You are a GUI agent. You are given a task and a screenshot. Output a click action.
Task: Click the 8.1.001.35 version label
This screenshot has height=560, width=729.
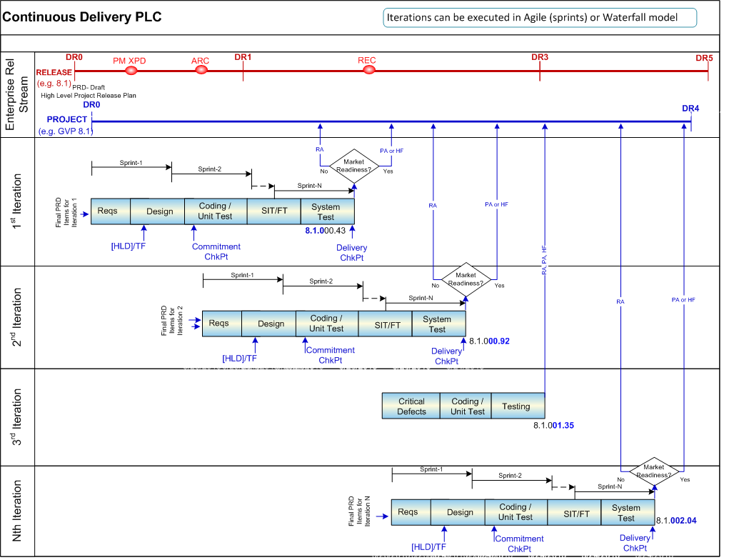(554, 426)
